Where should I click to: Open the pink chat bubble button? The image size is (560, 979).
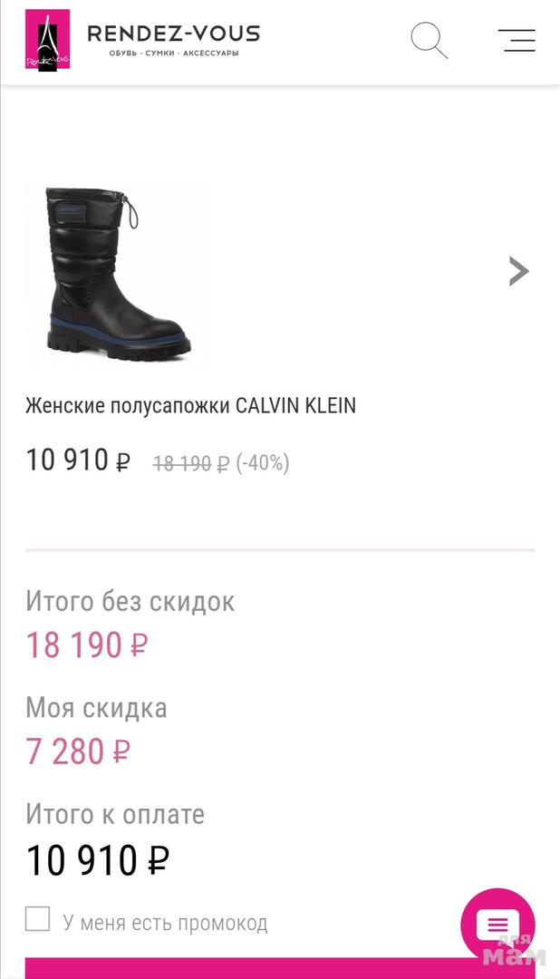(497, 926)
